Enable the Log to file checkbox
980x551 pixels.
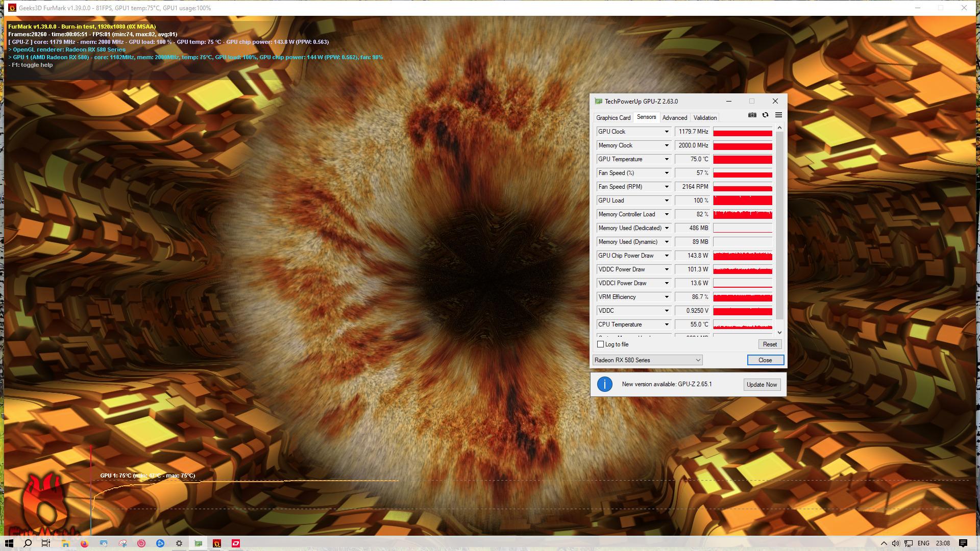(601, 344)
